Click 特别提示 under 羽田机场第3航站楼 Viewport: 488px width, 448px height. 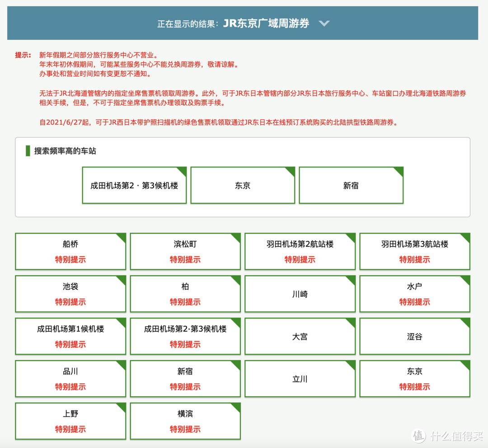click(415, 260)
